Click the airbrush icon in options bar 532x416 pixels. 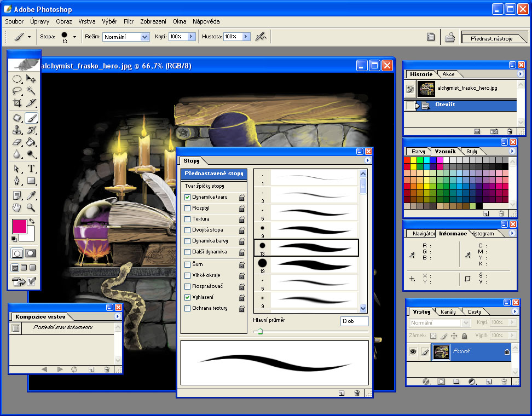pyautogui.click(x=261, y=36)
